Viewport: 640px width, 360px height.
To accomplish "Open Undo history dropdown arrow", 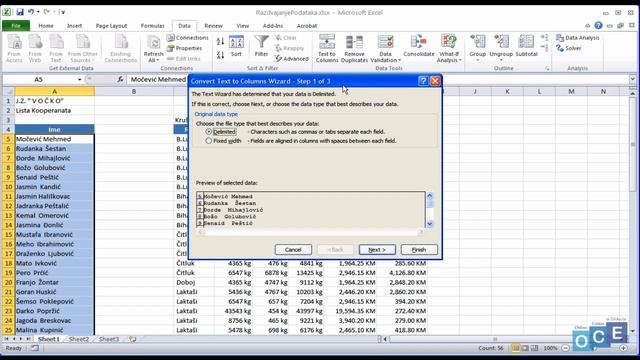I will tap(38, 12).
